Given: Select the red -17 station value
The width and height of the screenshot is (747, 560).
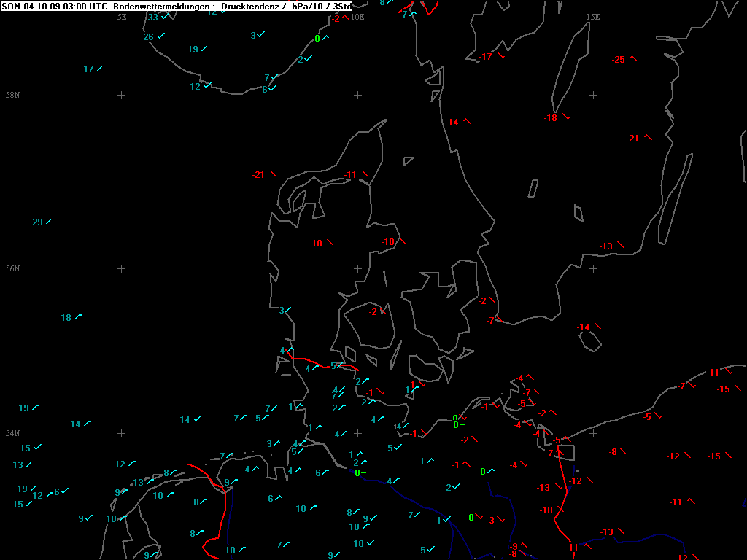Looking at the screenshot, I should pos(486,57).
